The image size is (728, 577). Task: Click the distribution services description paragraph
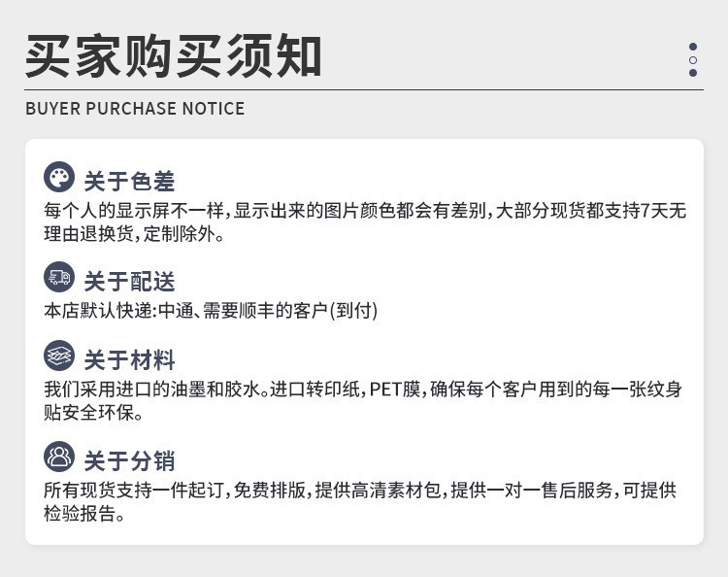[359, 501]
